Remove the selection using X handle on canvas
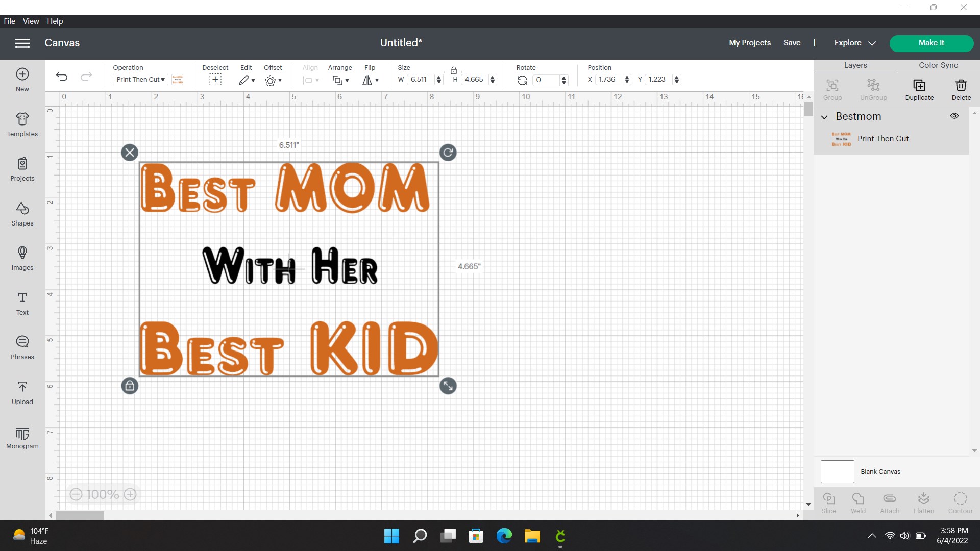The image size is (980, 551). (130, 152)
